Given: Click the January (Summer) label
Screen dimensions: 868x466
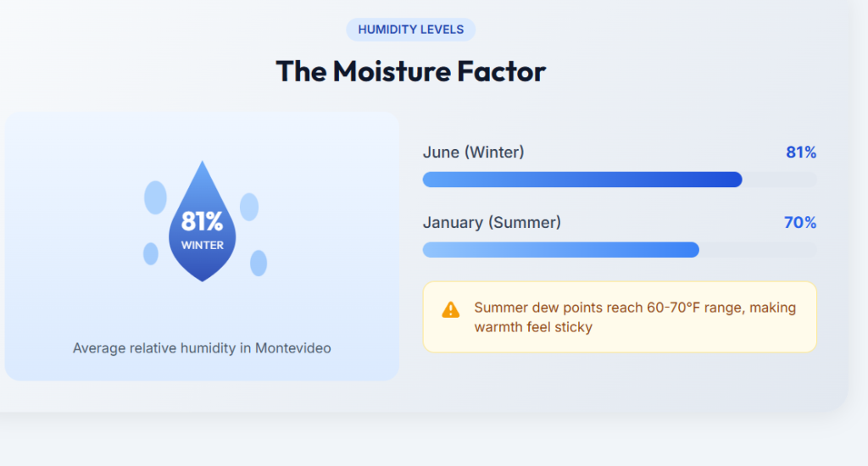Looking at the screenshot, I should click(492, 223).
